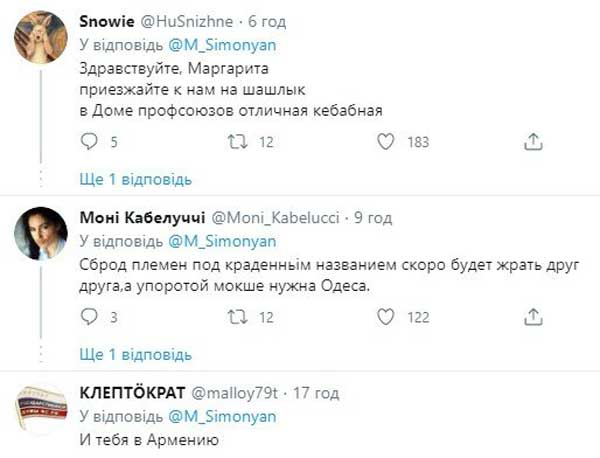Reply to Snowie's tweet

point(89,142)
